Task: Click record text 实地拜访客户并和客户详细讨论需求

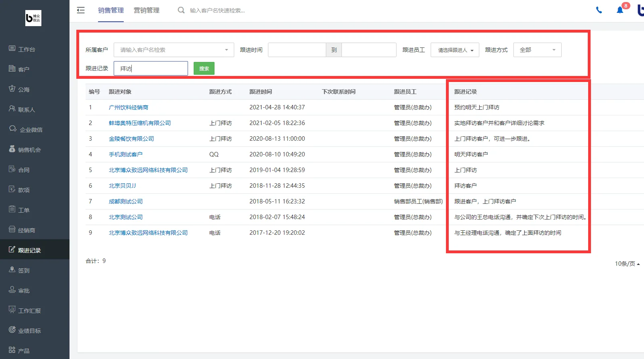Action: coord(499,123)
